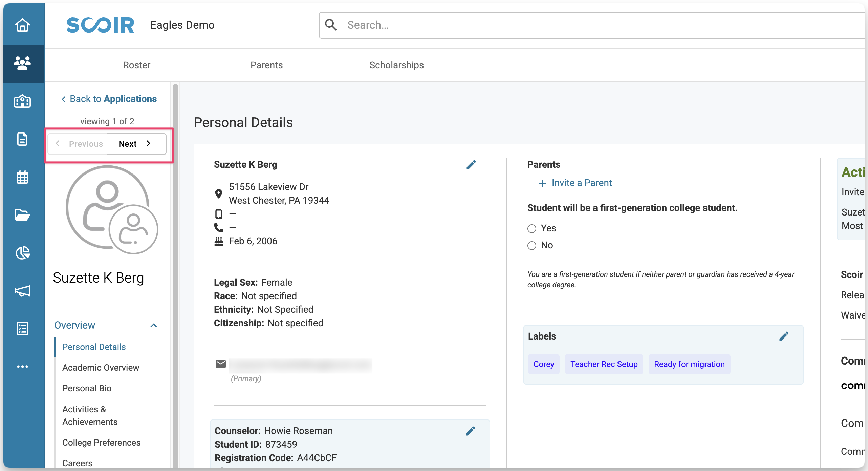Select Yes for first-generation student
Viewport: 868px width, 471px height.
point(532,229)
